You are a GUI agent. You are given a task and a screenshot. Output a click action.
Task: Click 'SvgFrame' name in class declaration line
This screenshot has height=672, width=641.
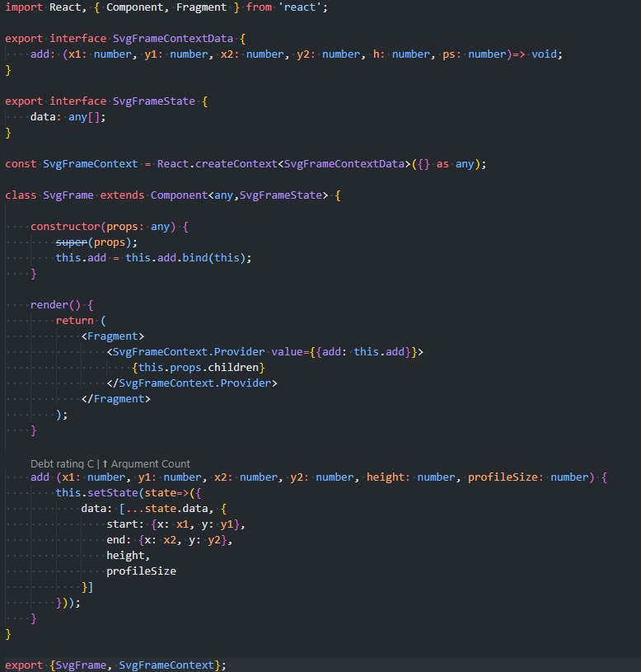[68, 195]
